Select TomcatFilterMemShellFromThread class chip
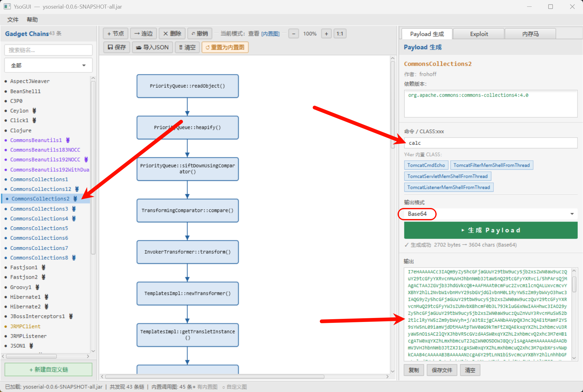Image resolution: width=583 pixels, height=392 pixels. (x=492, y=165)
